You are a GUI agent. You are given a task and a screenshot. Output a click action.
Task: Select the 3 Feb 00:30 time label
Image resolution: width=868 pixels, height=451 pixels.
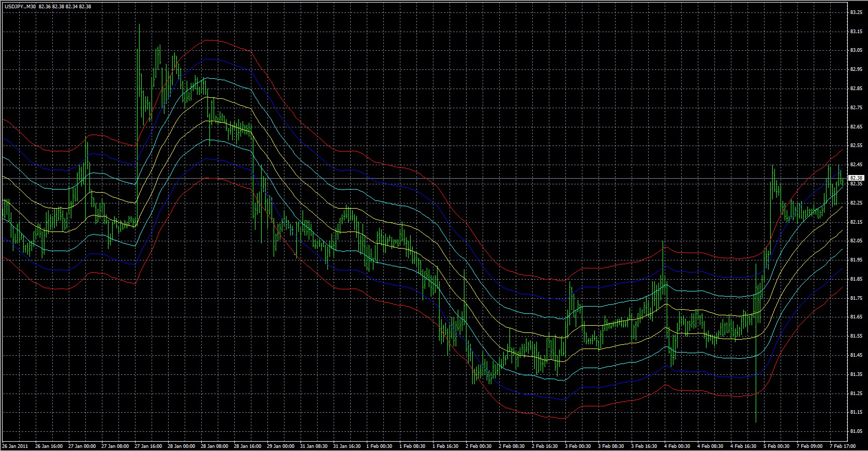tap(578, 446)
